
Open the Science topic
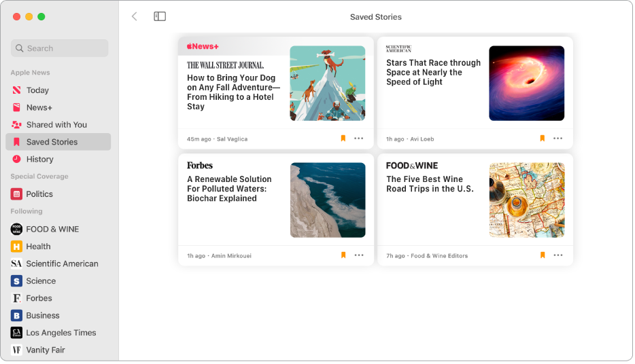click(x=58, y=281)
